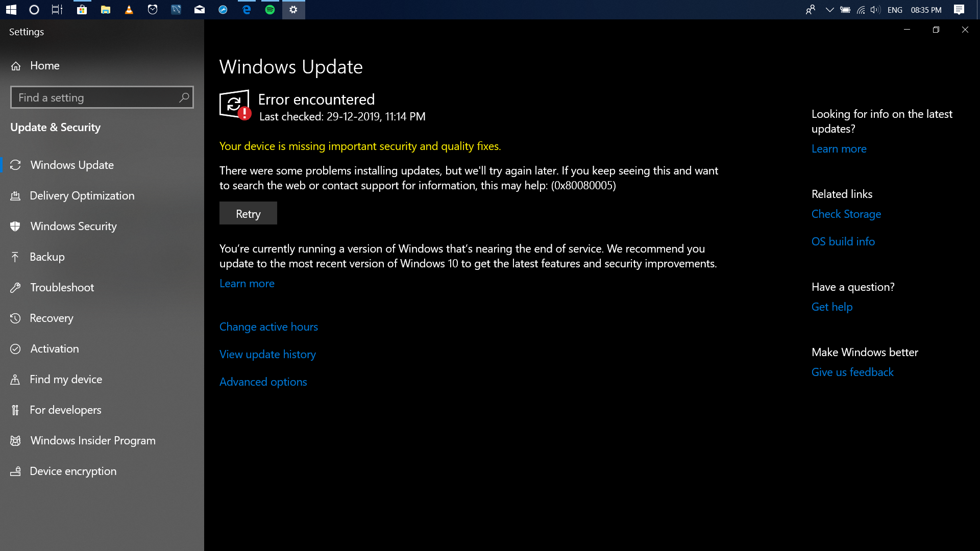This screenshot has height=551, width=980.
Task: Open File Explorer from taskbar
Action: [x=106, y=10]
